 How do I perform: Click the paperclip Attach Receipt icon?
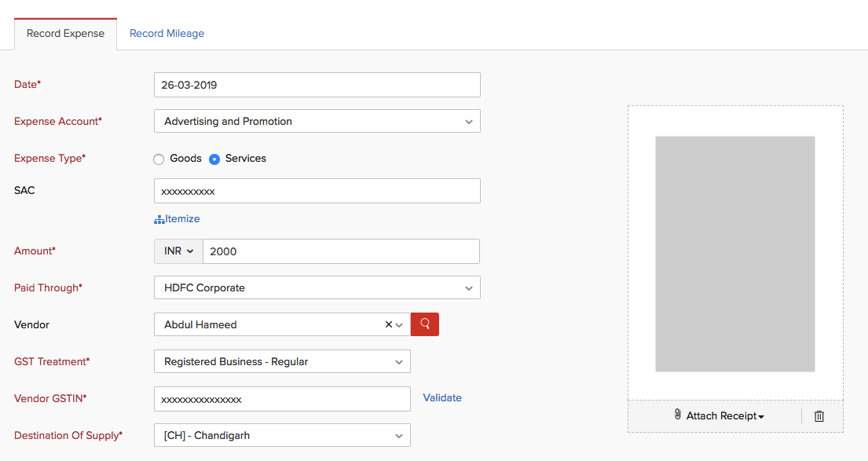678,415
